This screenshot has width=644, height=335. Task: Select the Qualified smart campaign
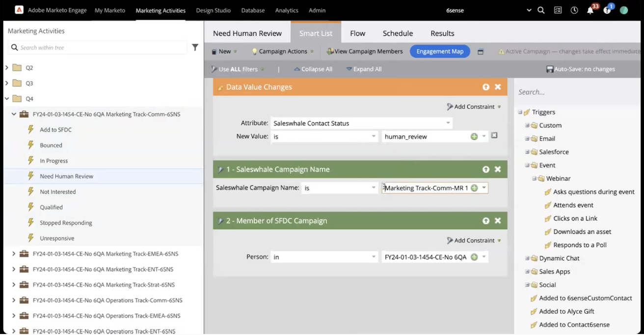click(51, 207)
